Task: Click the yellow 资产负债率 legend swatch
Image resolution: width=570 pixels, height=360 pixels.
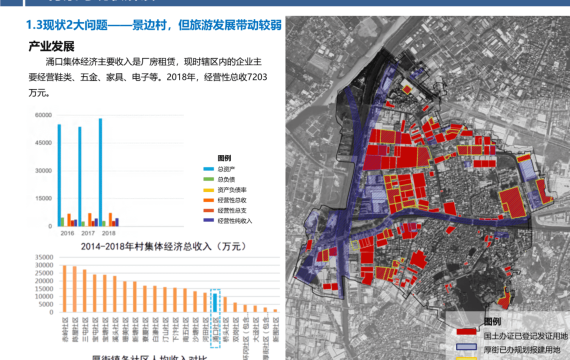Action: click(x=208, y=190)
